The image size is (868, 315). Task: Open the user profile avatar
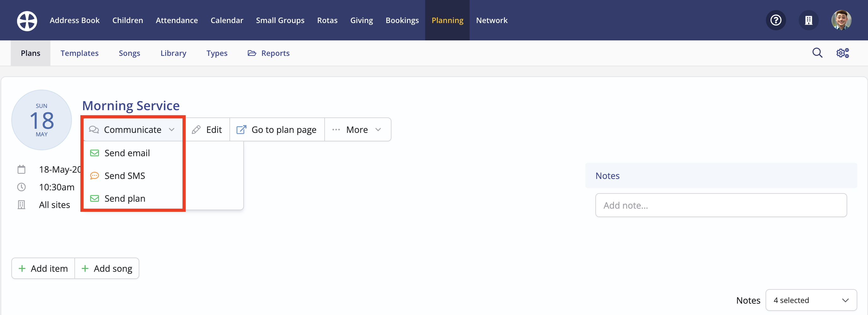pyautogui.click(x=841, y=20)
